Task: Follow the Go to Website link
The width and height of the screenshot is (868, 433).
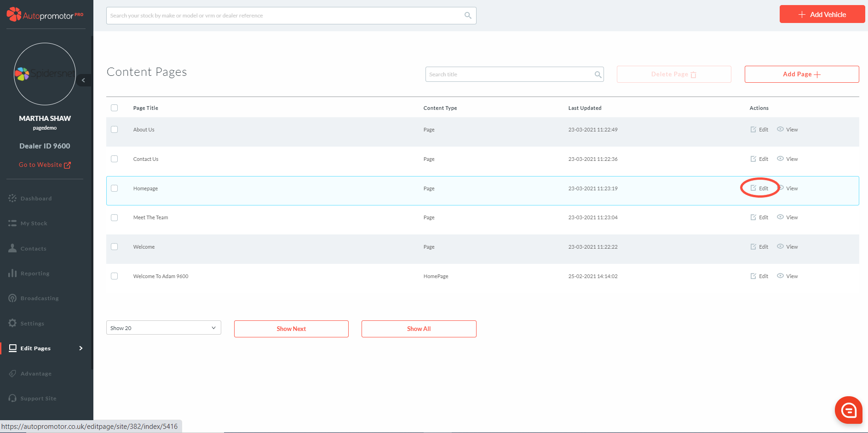Action: pyautogui.click(x=45, y=165)
